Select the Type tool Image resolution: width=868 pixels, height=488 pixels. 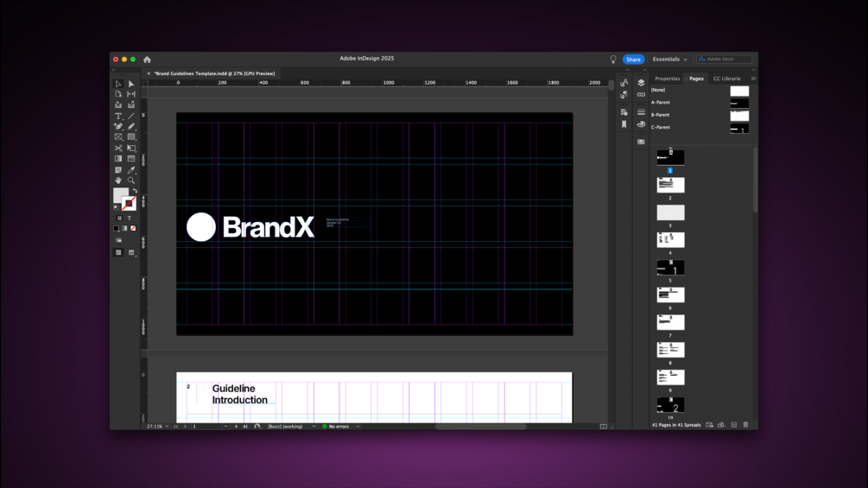118,117
